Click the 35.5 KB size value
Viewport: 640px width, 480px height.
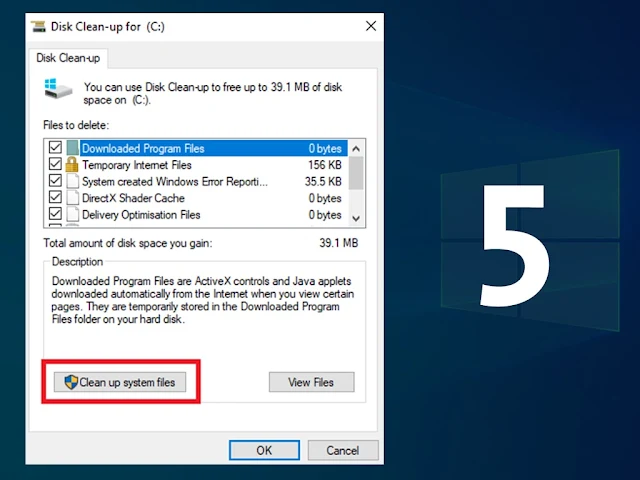point(323,181)
